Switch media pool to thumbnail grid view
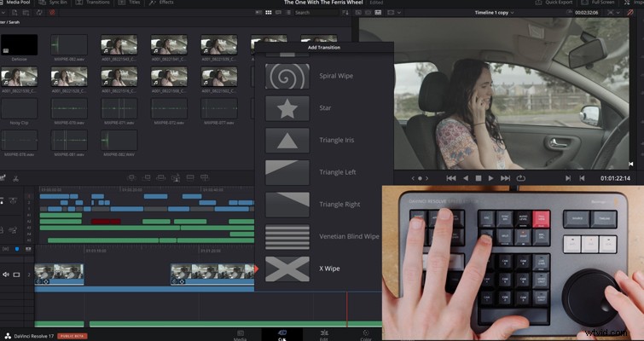This screenshot has height=341, width=644. 269,13
